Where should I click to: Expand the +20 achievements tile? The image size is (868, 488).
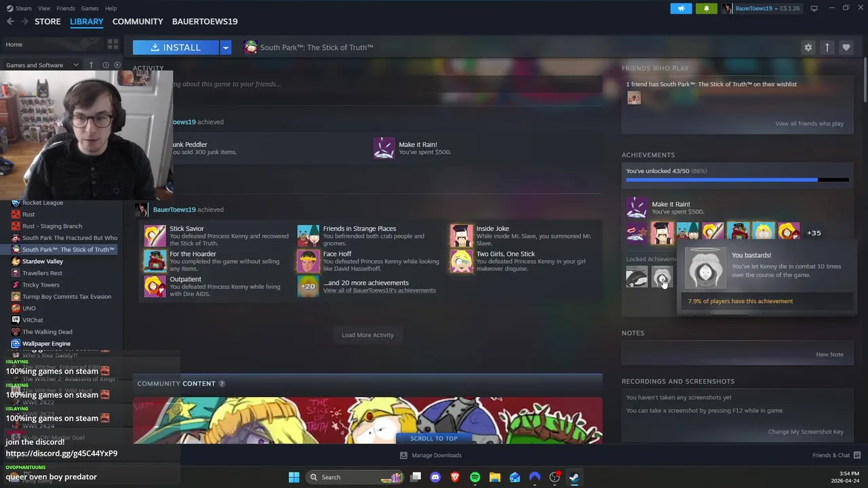click(308, 286)
